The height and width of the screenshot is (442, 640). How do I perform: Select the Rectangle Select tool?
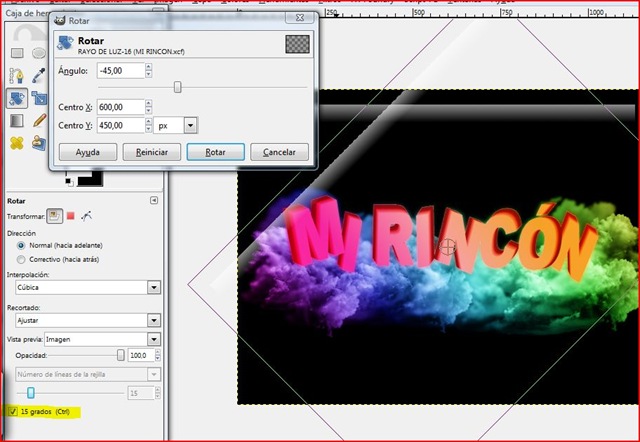point(17,52)
